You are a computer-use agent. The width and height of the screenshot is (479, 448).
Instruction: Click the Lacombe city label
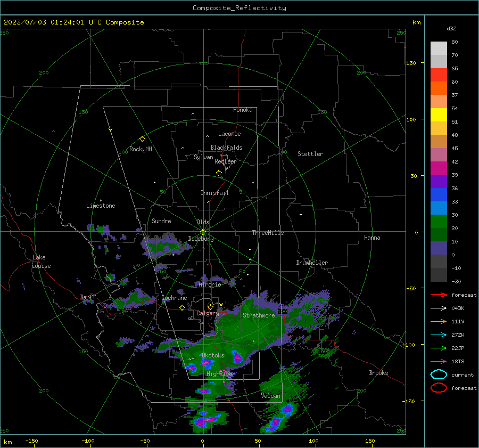pyautogui.click(x=229, y=134)
